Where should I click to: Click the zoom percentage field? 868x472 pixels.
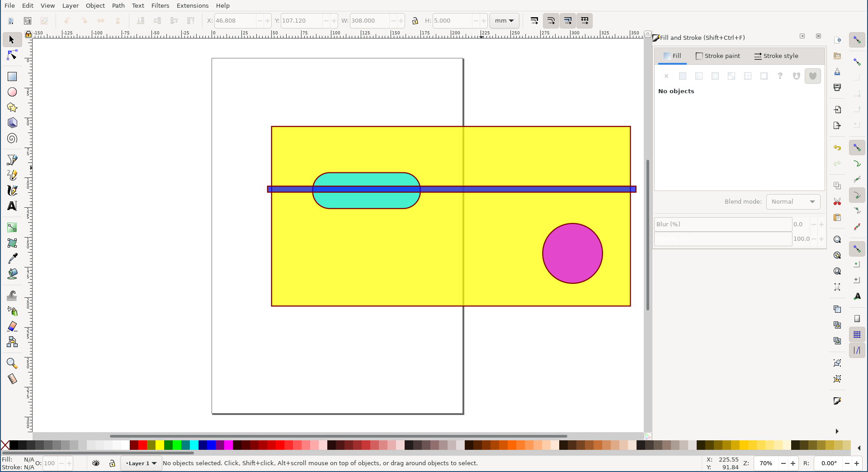[766, 463]
